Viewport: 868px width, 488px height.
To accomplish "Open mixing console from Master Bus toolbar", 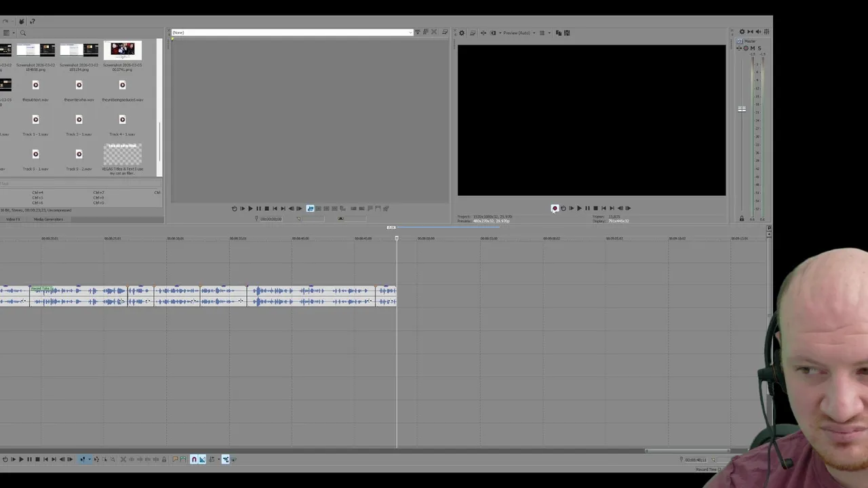I will pyautogui.click(x=766, y=31).
